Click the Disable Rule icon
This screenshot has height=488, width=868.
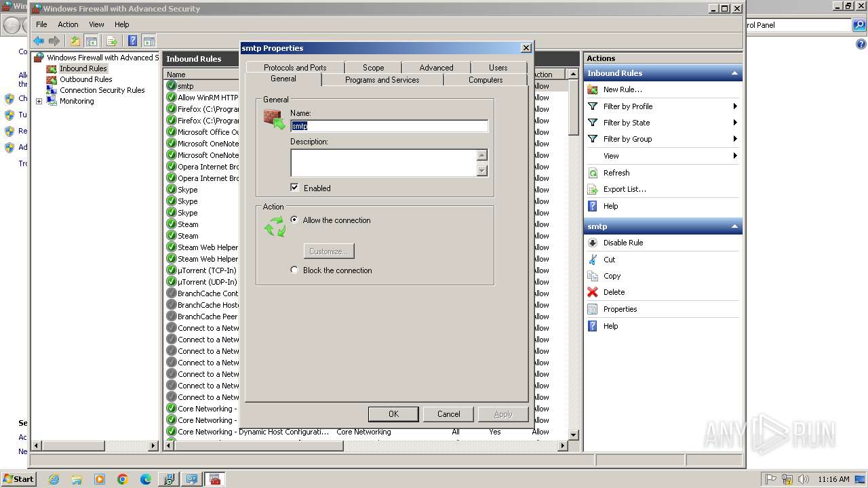(x=593, y=243)
